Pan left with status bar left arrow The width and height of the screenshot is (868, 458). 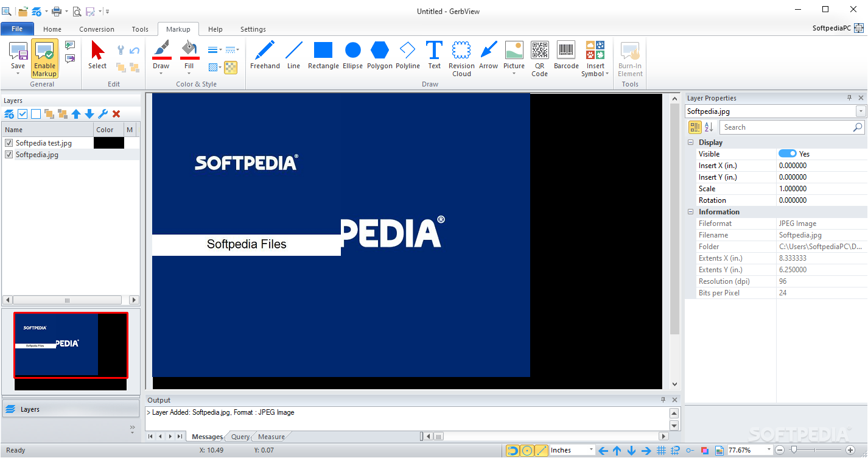pos(603,451)
